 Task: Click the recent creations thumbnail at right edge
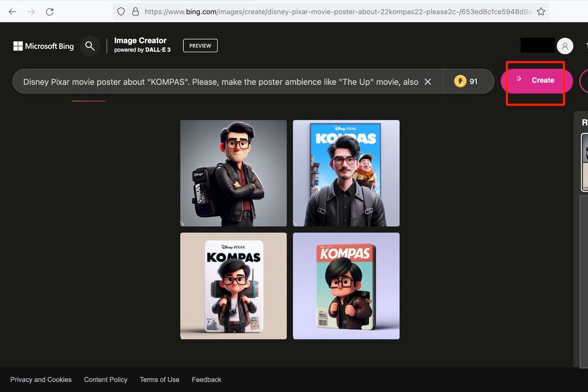(585, 162)
